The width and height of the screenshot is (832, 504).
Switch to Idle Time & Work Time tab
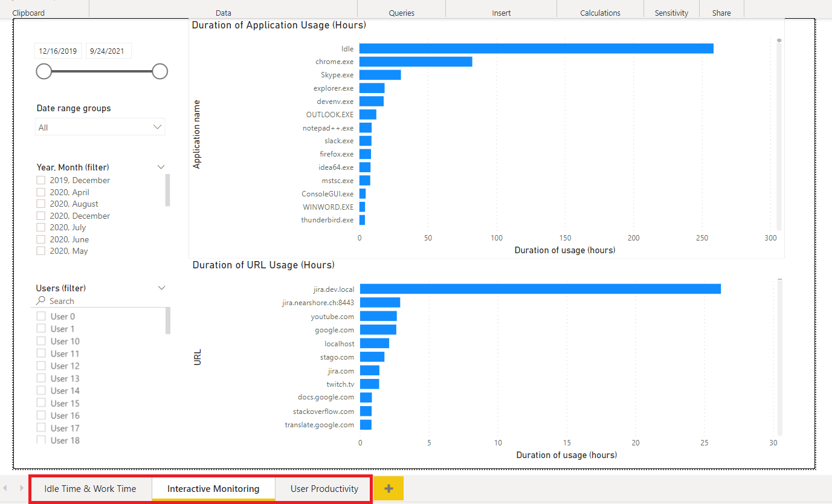(90, 489)
